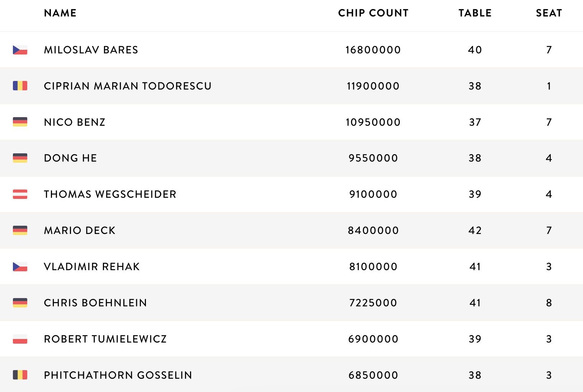The width and height of the screenshot is (583, 392).
Task: Click the Polish flag beside Robert Tumielewicz
Action: pyautogui.click(x=20, y=339)
